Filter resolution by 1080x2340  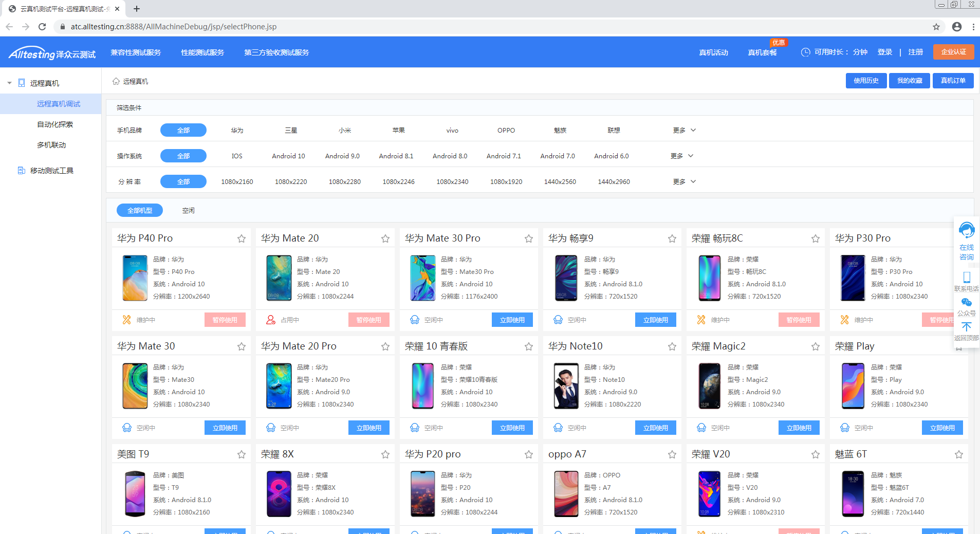click(x=452, y=182)
